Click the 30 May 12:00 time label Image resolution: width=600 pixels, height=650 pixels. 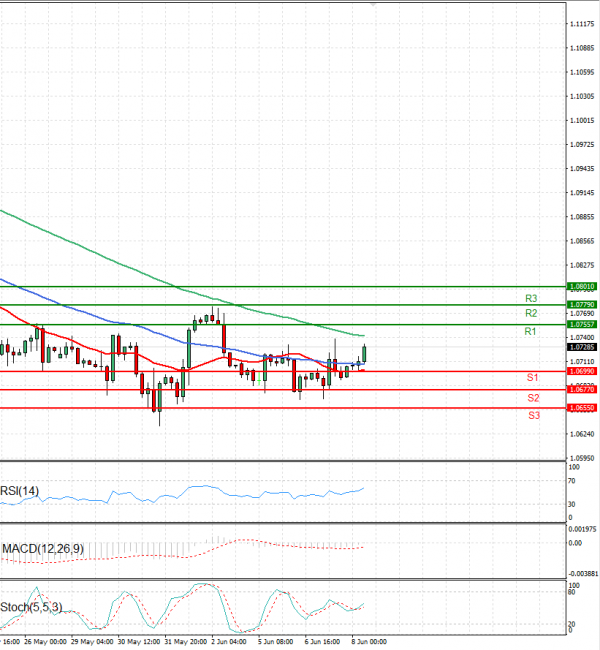click(139, 642)
